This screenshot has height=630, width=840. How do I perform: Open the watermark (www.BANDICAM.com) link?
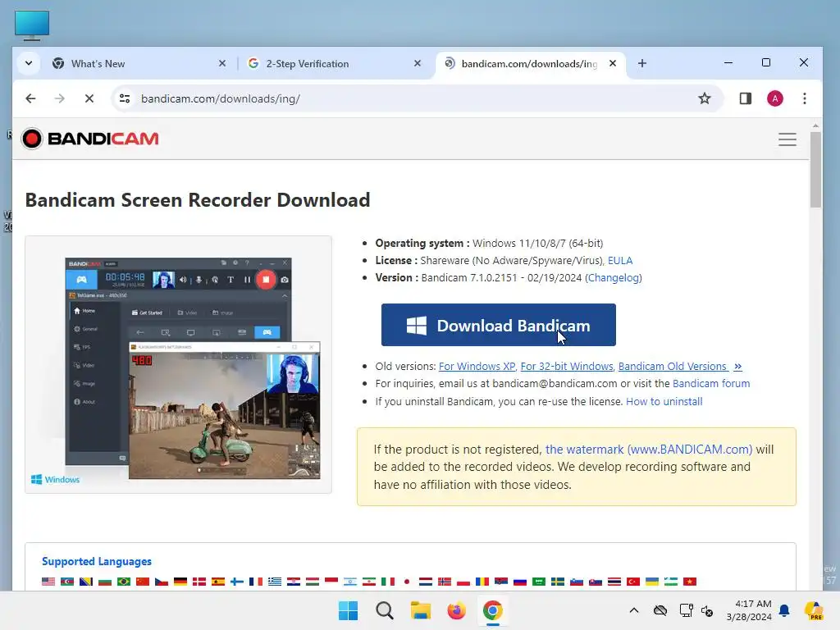pyautogui.click(x=649, y=450)
